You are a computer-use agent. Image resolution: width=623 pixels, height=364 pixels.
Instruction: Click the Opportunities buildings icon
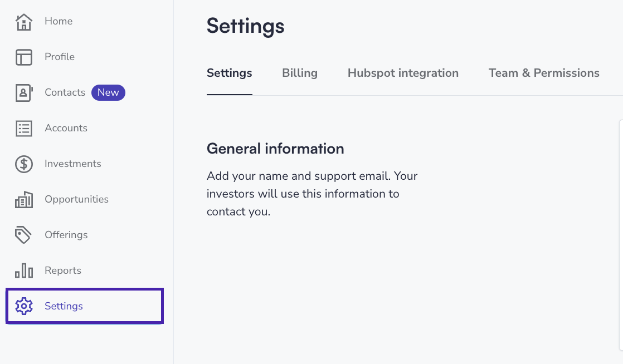(24, 200)
